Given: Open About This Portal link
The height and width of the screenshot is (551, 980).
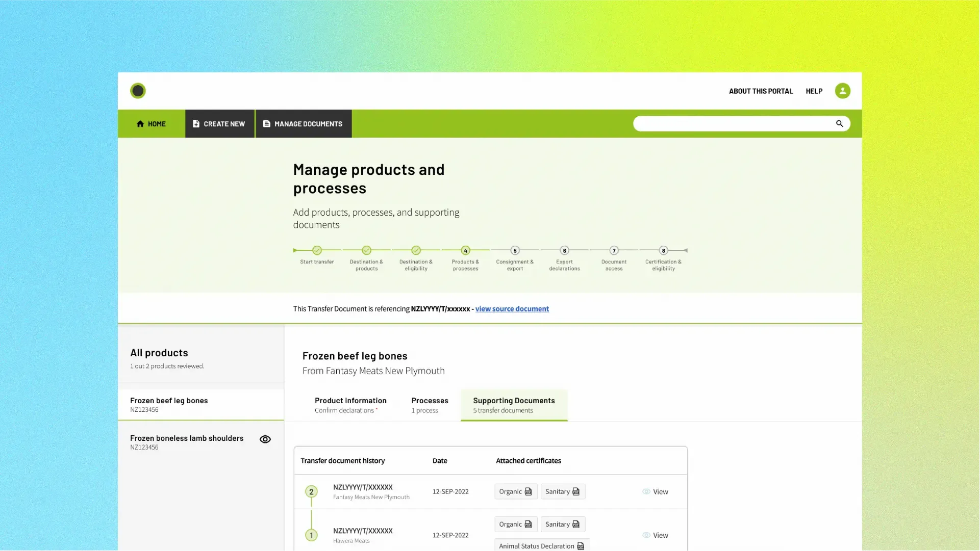Looking at the screenshot, I should tap(761, 91).
